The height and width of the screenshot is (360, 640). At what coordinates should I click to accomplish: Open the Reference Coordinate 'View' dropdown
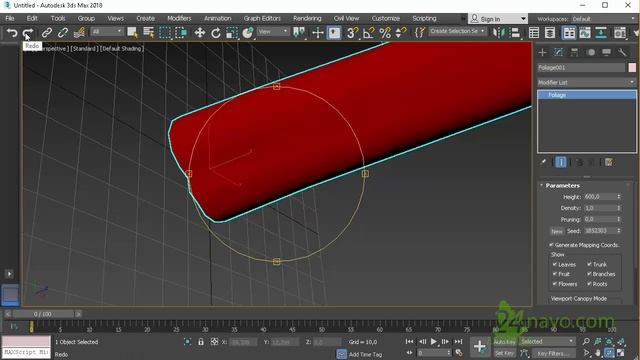[x=273, y=31]
